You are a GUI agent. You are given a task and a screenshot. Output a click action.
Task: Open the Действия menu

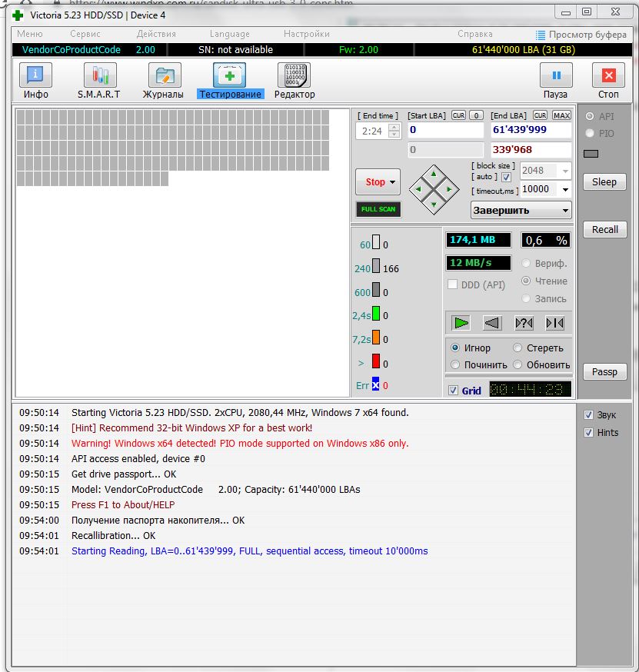point(156,34)
